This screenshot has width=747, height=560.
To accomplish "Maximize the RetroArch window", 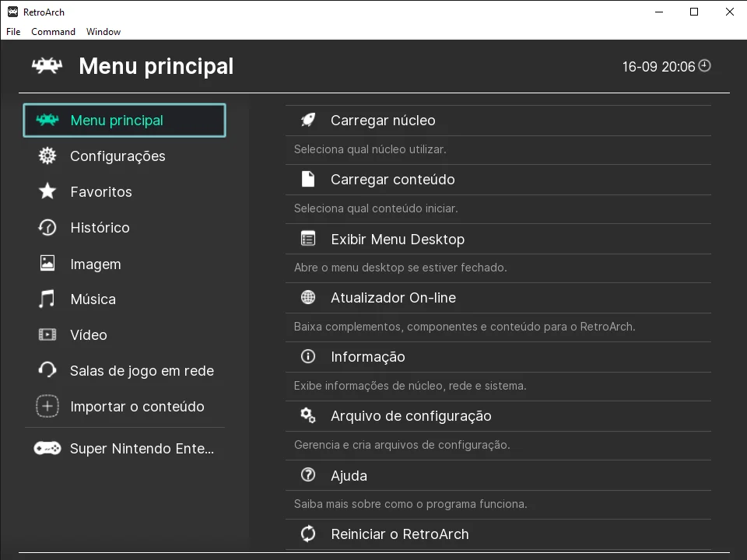I will point(694,12).
